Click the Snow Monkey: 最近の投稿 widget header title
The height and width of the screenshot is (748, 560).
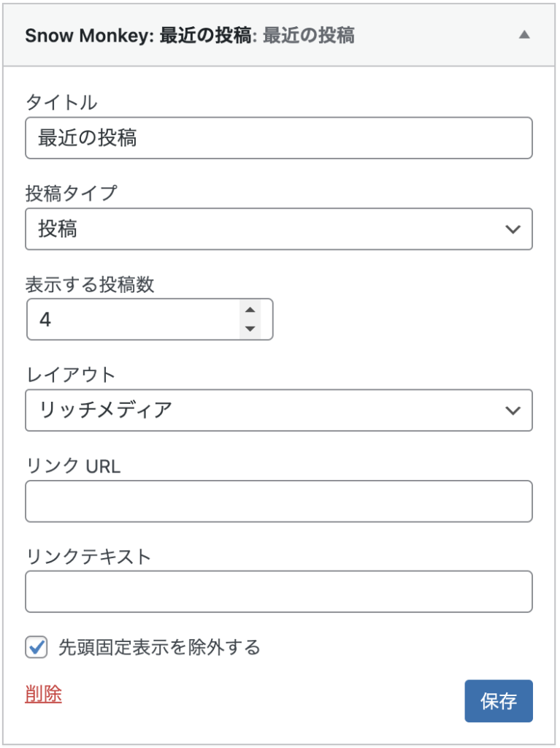(x=189, y=36)
